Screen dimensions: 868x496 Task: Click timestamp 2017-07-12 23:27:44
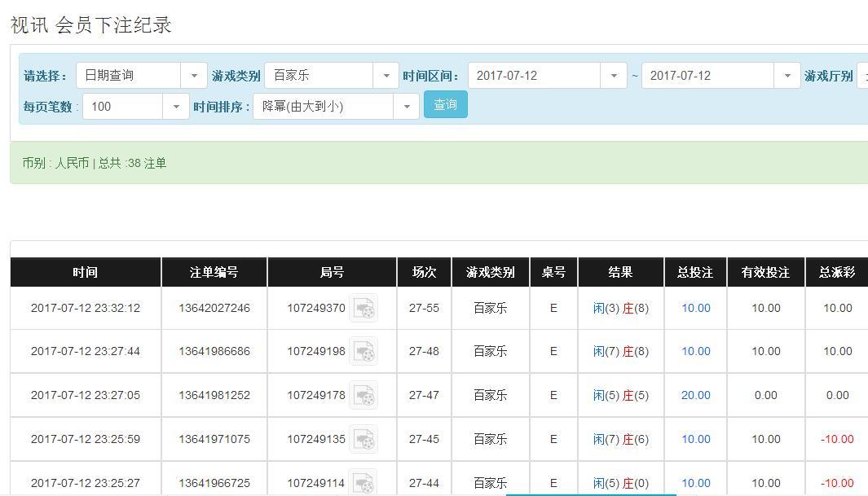tap(86, 351)
